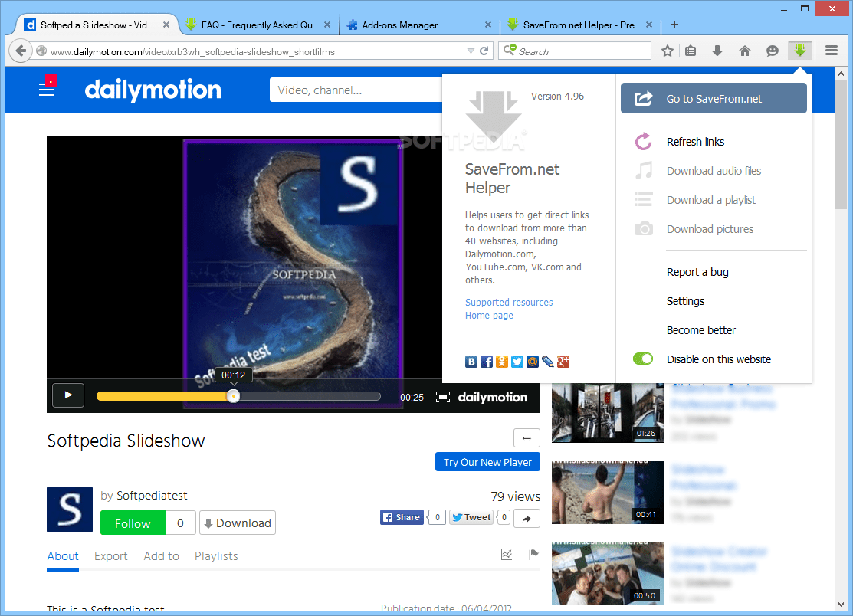Click Go to SaveFrom.net button

coord(714,98)
